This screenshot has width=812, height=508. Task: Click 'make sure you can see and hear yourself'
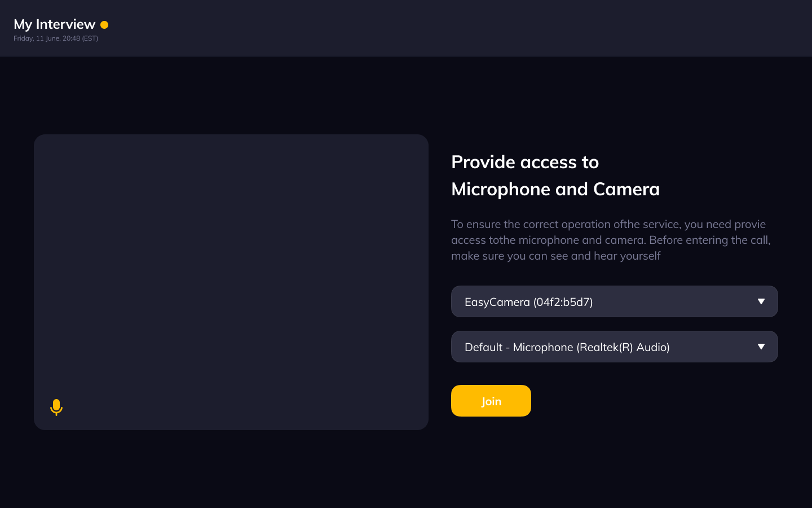click(555, 256)
